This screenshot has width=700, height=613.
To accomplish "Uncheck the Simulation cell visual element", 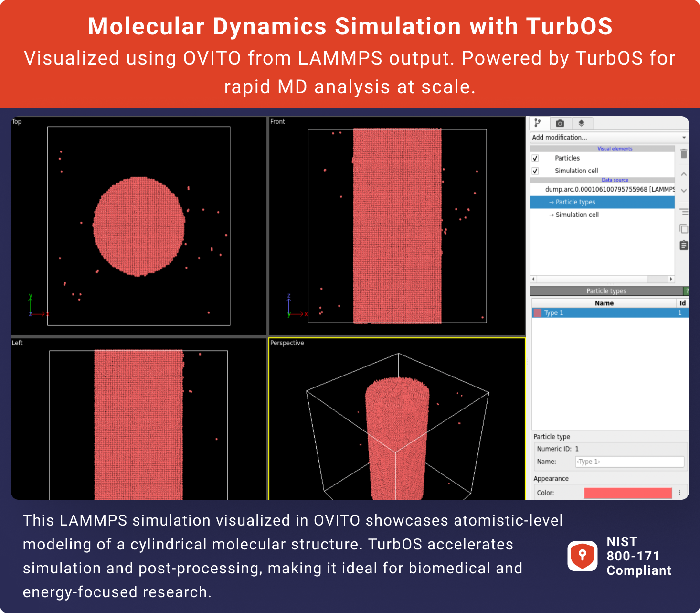I will pos(535,171).
